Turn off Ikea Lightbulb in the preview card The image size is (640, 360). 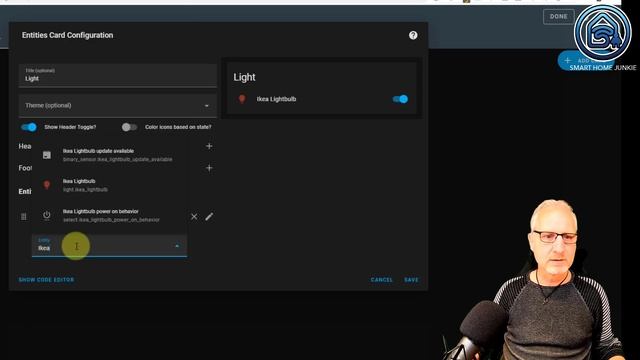(400, 99)
